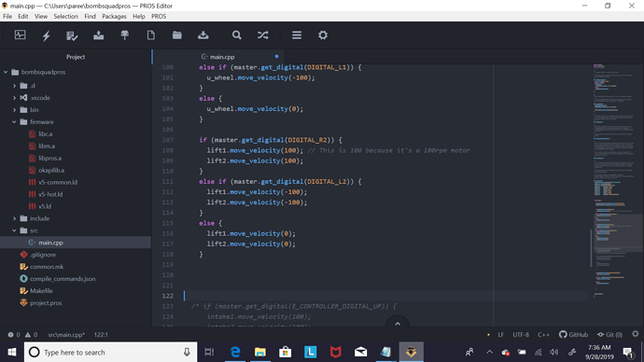
Task: Click GitHub in the status bar
Action: click(573, 335)
